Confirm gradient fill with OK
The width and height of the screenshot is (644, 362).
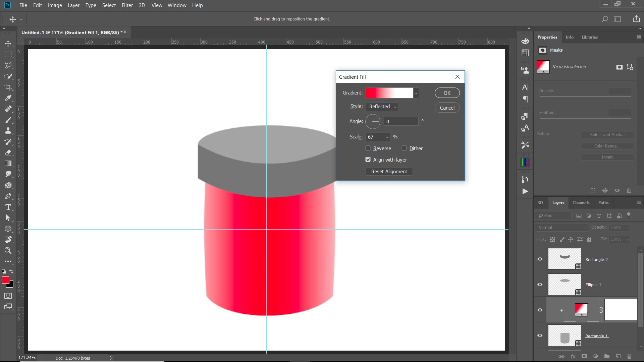447,93
